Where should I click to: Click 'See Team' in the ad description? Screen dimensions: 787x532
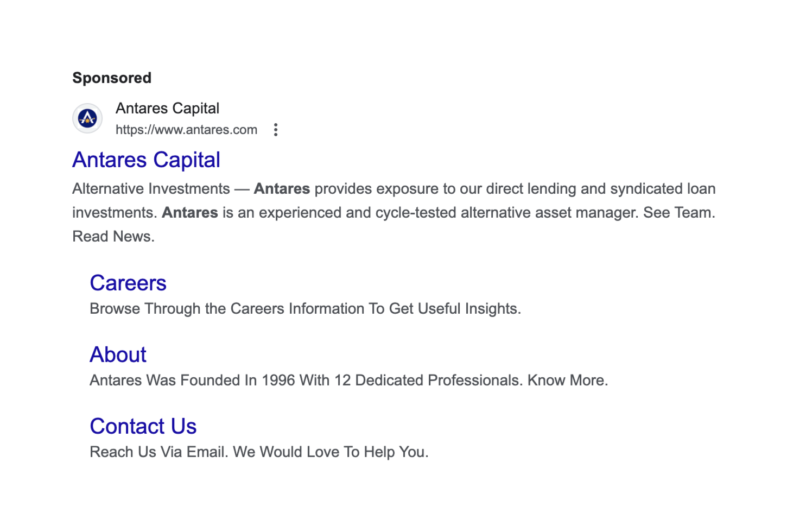(677, 212)
